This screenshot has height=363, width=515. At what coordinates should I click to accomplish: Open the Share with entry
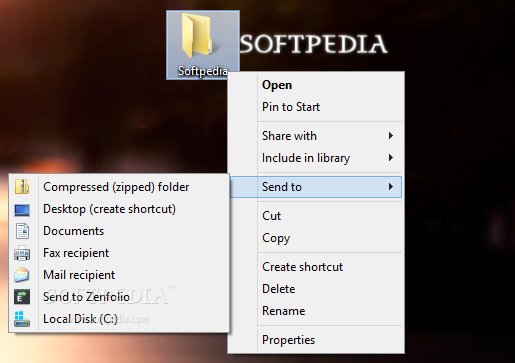click(x=316, y=136)
